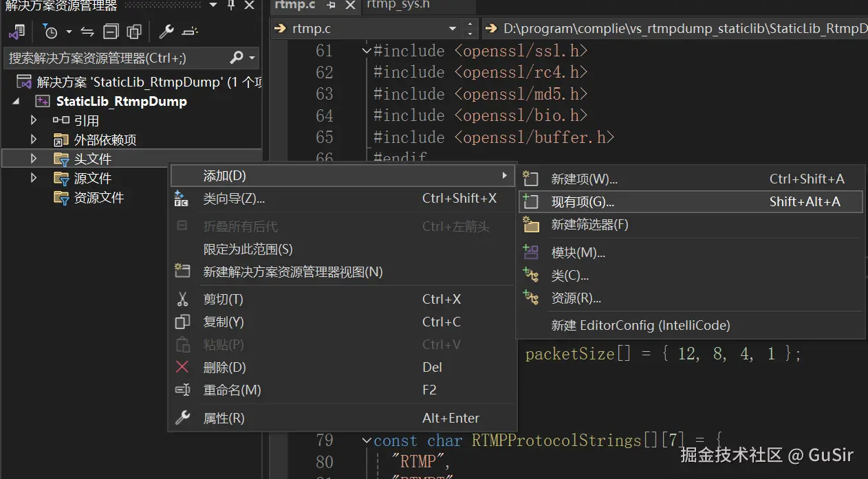Switch to the rtmp.c editor tab
This screenshot has height=479, width=868.
pos(294,5)
